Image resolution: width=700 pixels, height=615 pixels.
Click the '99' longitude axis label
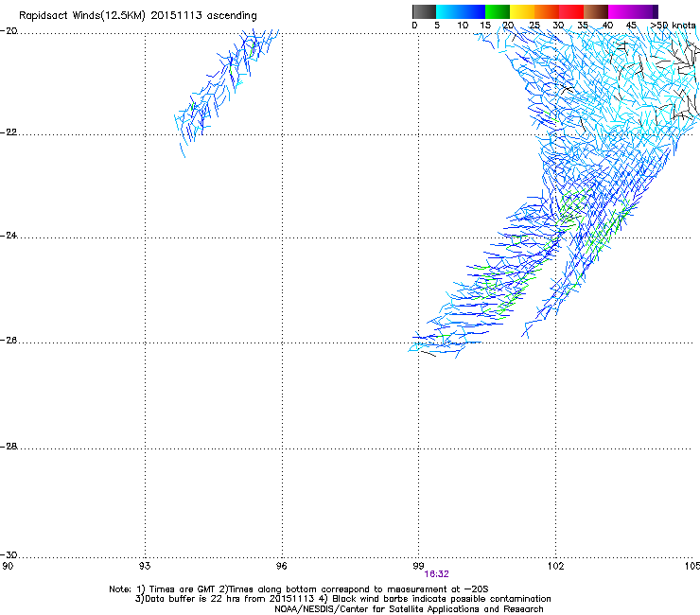[418, 566]
